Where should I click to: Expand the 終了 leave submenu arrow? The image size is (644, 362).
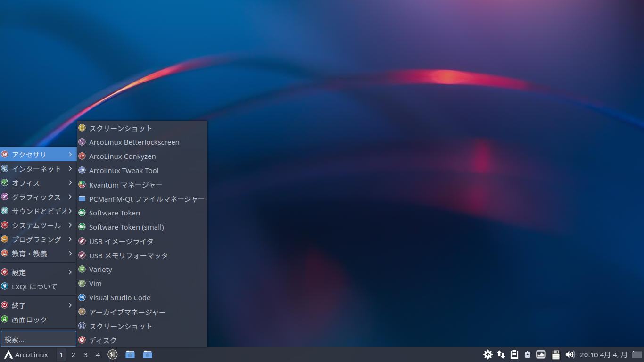70,305
